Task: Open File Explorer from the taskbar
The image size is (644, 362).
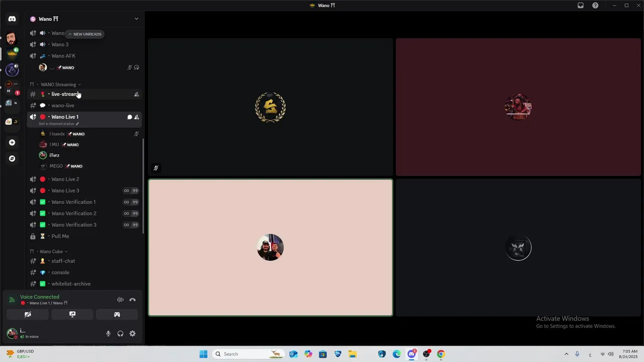Action: [352, 354]
